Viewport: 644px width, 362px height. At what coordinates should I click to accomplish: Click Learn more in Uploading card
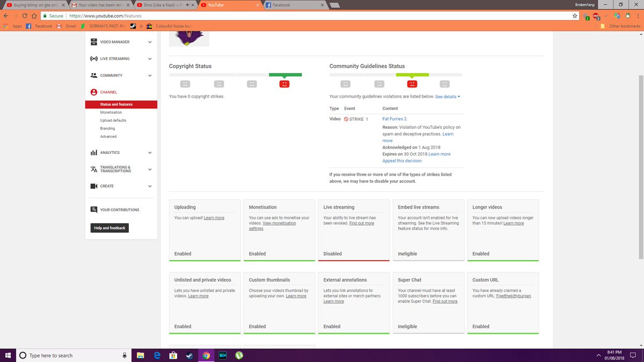(214, 218)
